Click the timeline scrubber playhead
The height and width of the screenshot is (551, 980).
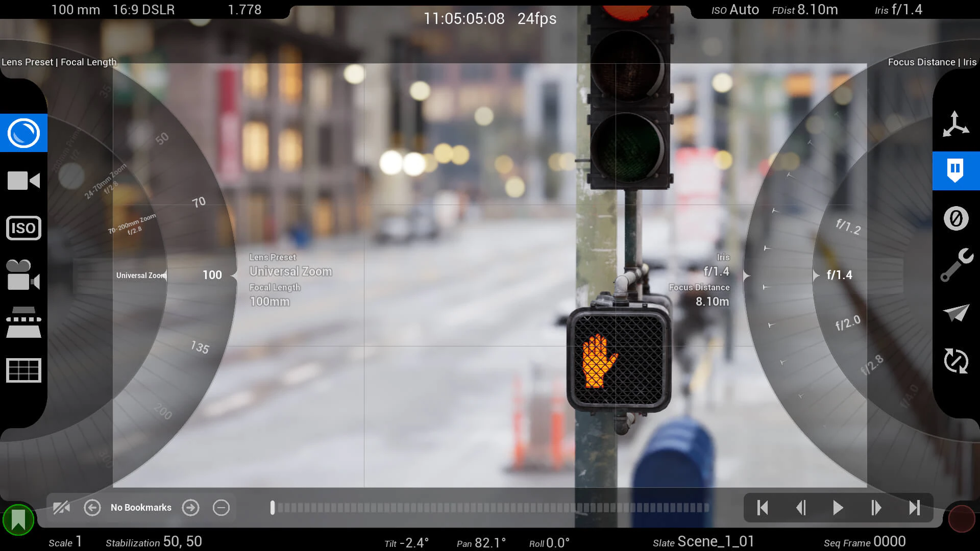[x=273, y=507]
